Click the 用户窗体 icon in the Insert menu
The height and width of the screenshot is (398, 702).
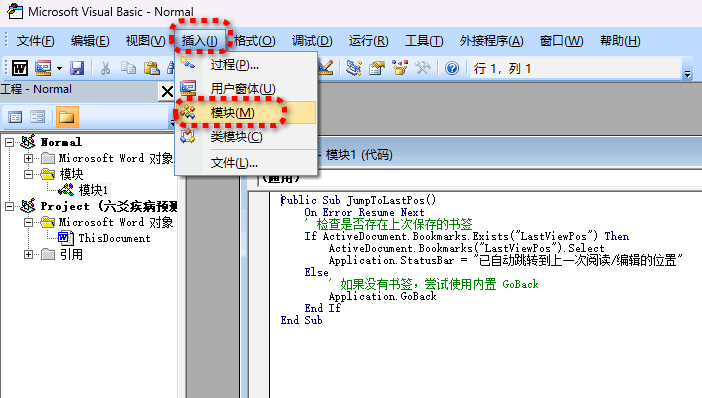(188, 88)
